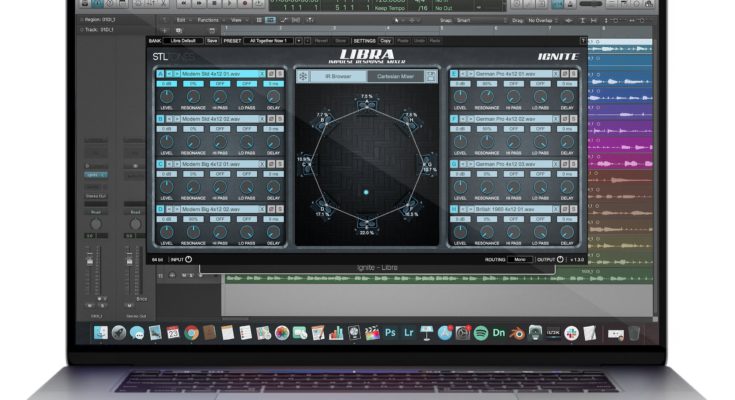Open Final Cut Pro from the dock
Viewport: 735px width, 400px height.
pyautogui.click(x=372, y=332)
